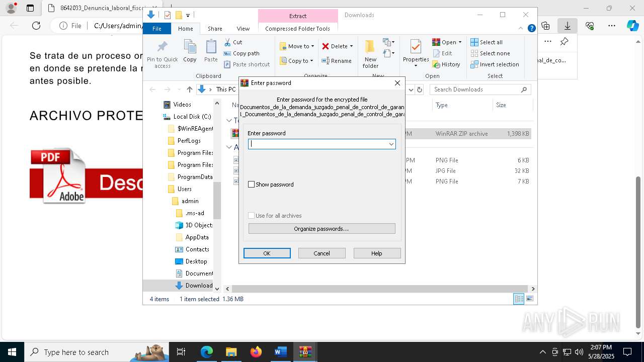Select Copy path in Clipboard group
The width and height of the screenshot is (644, 362).
[x=242, y=53]
